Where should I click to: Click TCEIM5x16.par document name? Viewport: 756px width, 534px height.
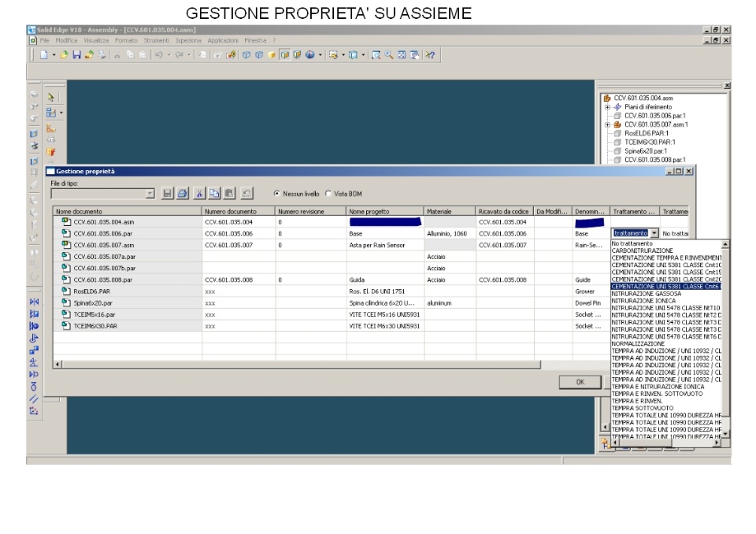[94, 314]
